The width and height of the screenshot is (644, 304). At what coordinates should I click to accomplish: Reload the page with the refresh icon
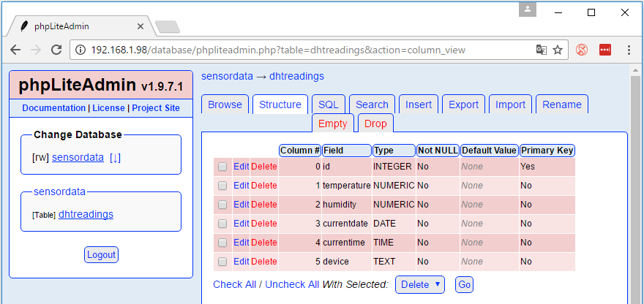click(x=56, y=50)
